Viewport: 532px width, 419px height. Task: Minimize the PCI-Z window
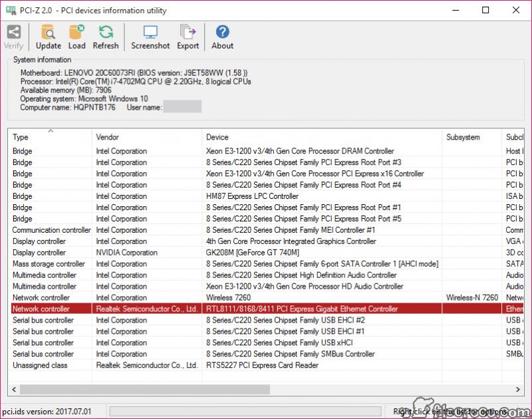[x=456, y=10]
